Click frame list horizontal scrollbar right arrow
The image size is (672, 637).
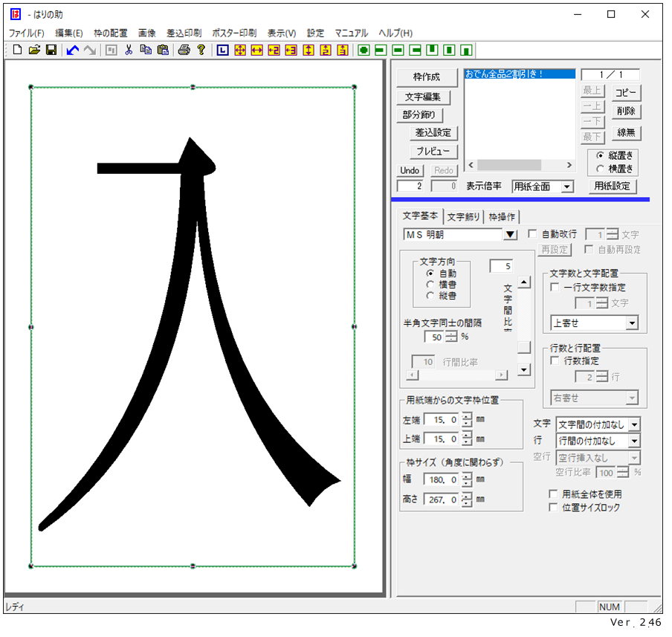pyautogui.click(x=569, y=165)
